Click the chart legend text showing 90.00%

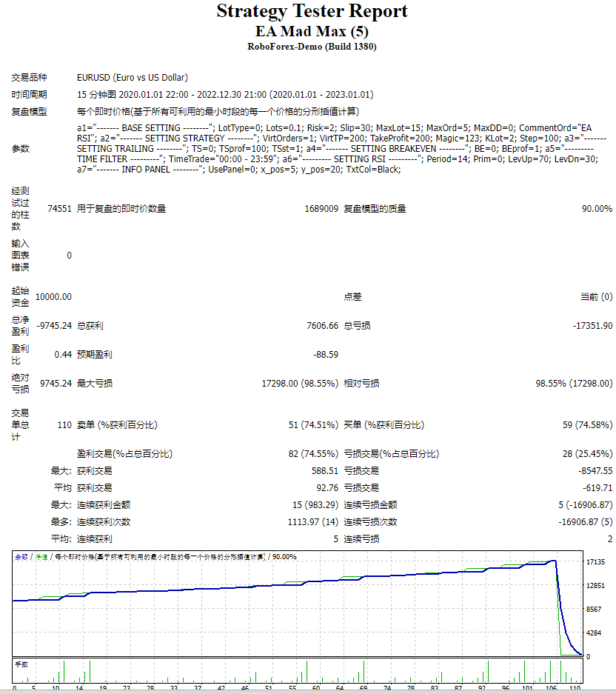[155, 557]
